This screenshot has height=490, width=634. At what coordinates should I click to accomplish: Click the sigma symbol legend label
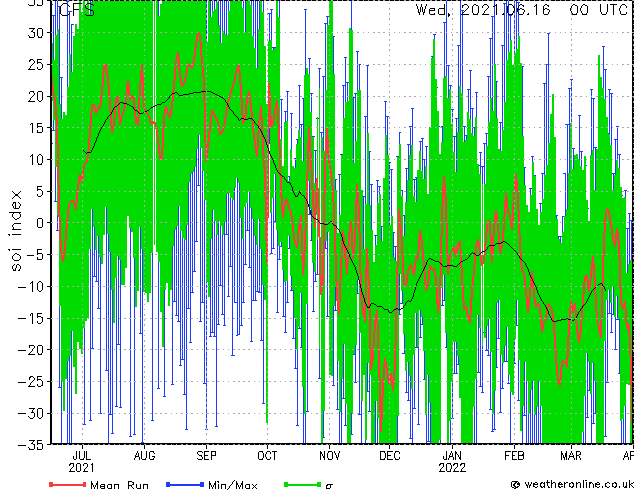click(x=329, y=486)
